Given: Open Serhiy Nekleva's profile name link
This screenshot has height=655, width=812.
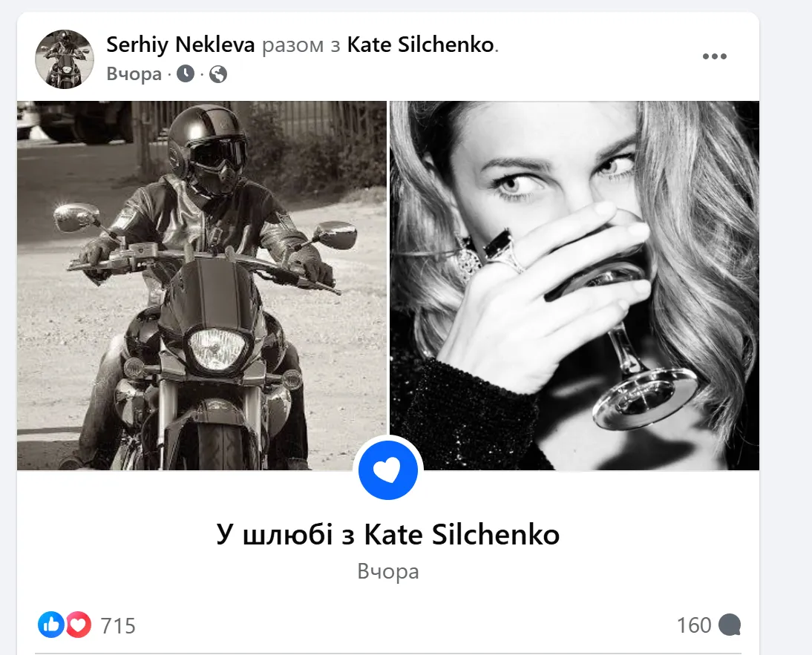Looking at the screenshot, I should coord(180,45).
